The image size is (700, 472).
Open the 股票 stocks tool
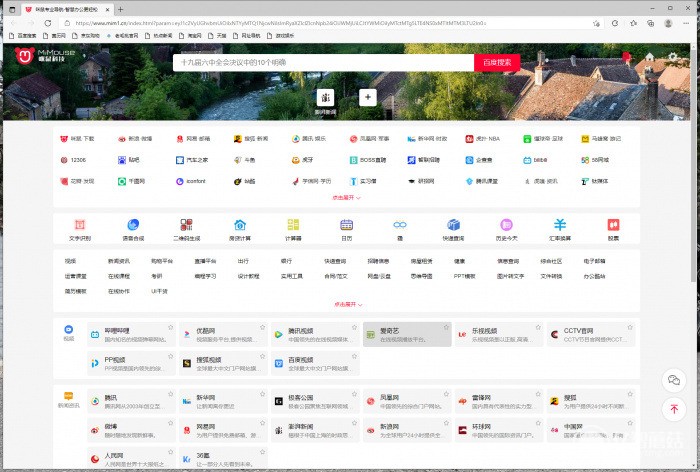613,230
